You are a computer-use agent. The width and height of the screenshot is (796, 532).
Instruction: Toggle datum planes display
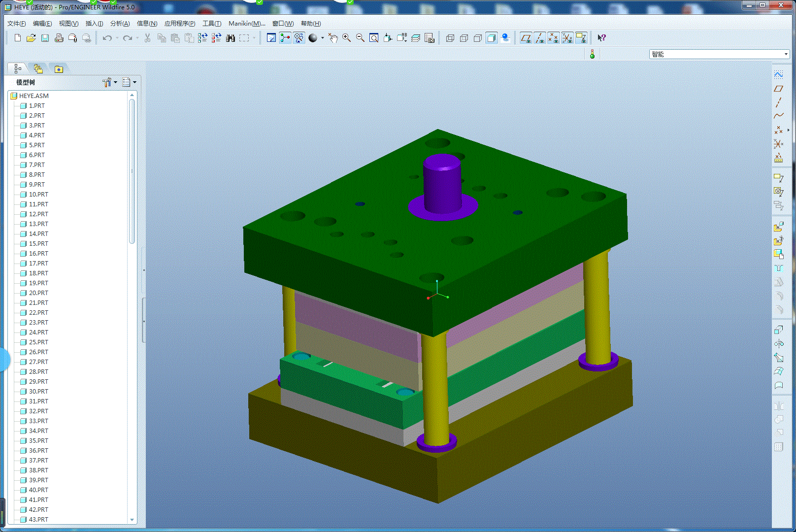pyautogui.click(x=526, y=38)
